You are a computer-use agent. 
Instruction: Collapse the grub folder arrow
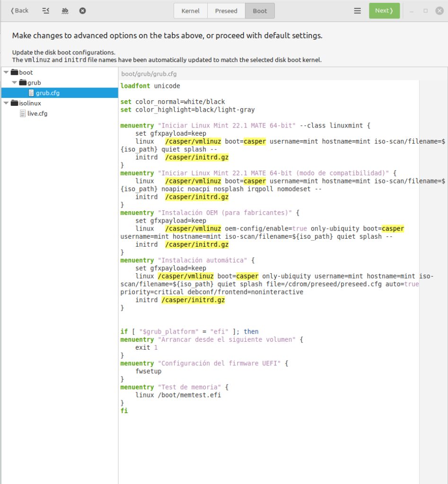click(x=15, y=82)
